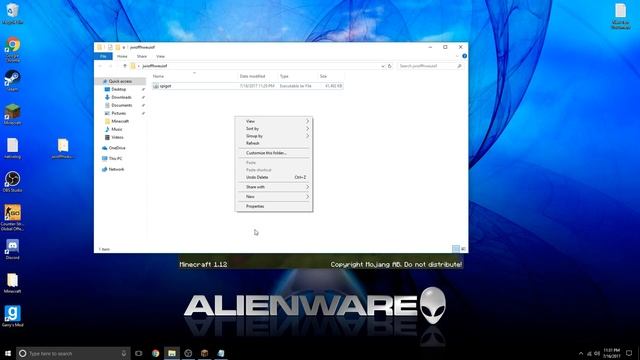Image resolution: width=640 pixels, height=360 pixels.
Task: Click the Properties icon in the Explorer title bar
Action: [x=110, y=47]
